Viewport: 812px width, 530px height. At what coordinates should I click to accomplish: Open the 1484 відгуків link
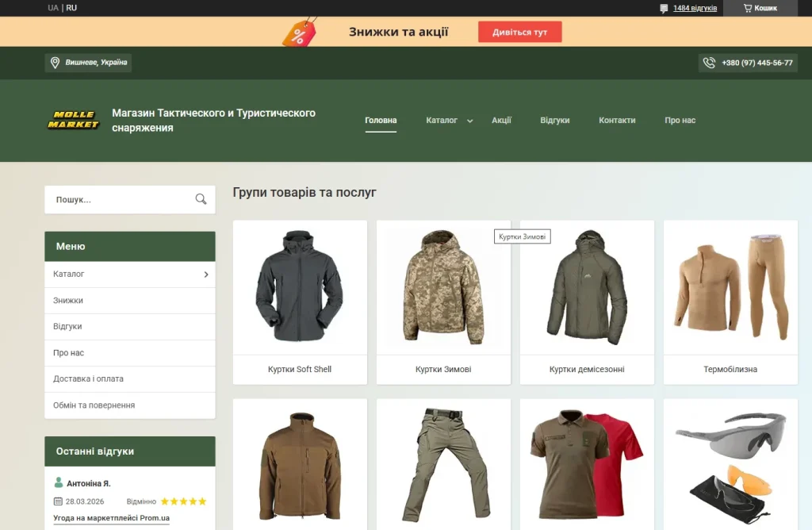[x=695, y=8]
